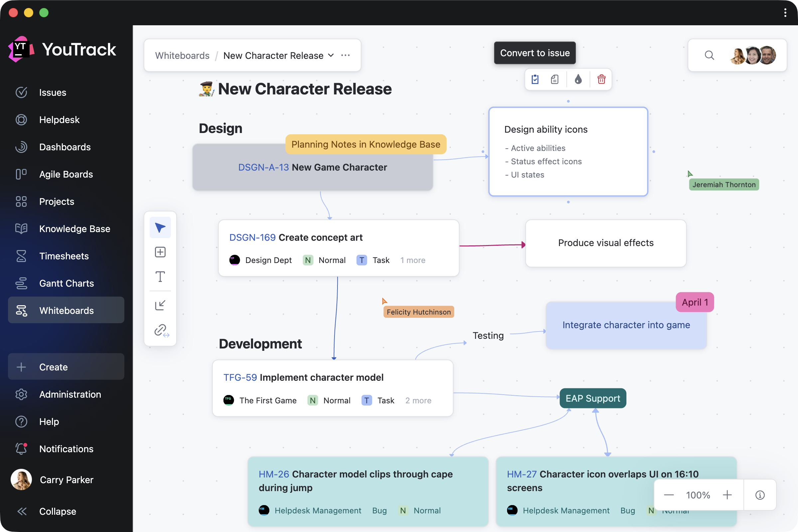Click the Convert to issue icon

coord(535,79)
